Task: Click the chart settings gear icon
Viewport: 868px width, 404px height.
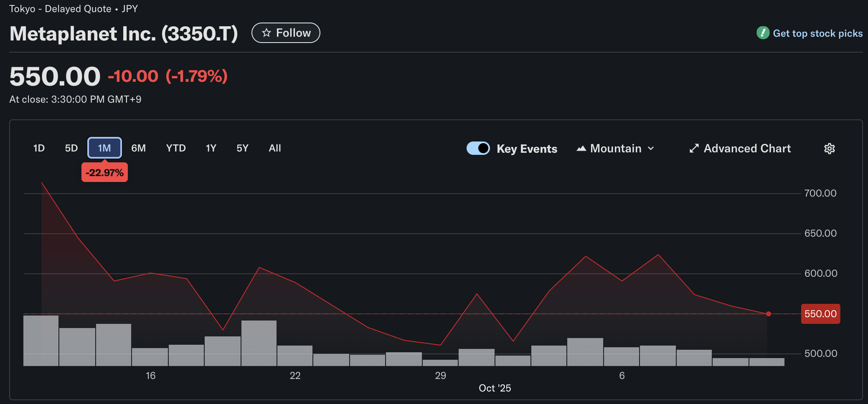Action: click(829, 149)
